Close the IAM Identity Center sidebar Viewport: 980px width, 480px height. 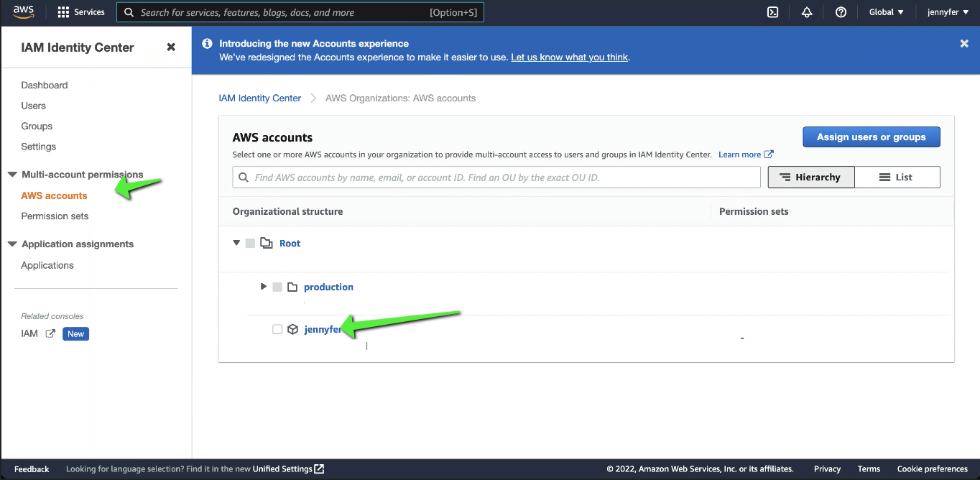(x=171, y=47)
